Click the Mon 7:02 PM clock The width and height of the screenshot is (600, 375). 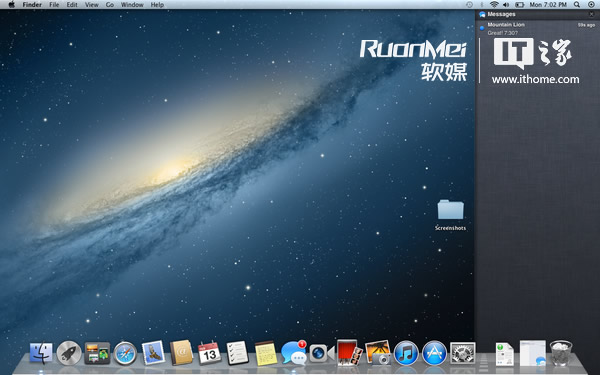[x=548, y=5]
